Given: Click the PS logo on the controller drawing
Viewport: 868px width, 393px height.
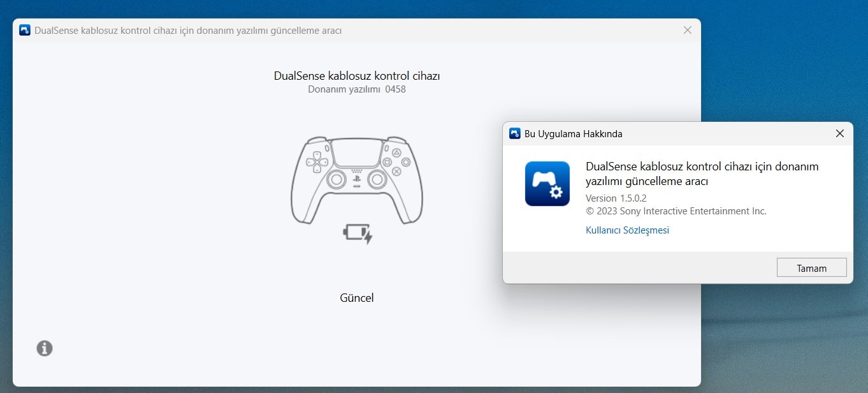Looking at the screenshot, I should point(357,181).
